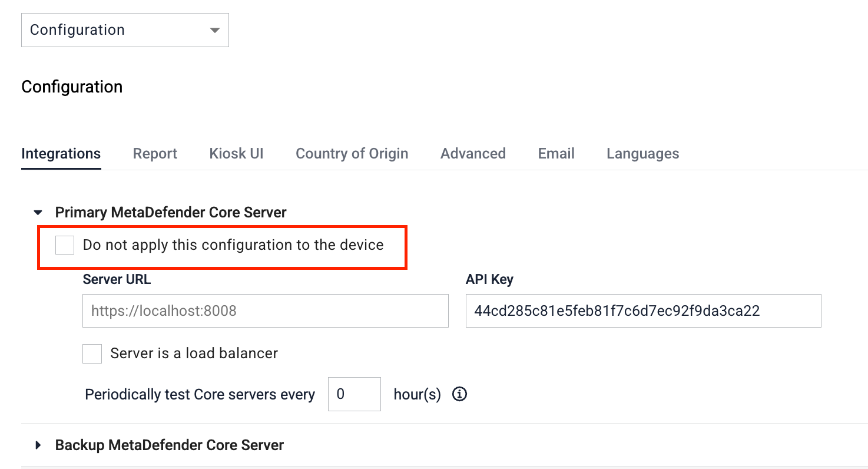Click the Backup MetaDefender Core Server heading
The image size is (868, 469).
170,445
